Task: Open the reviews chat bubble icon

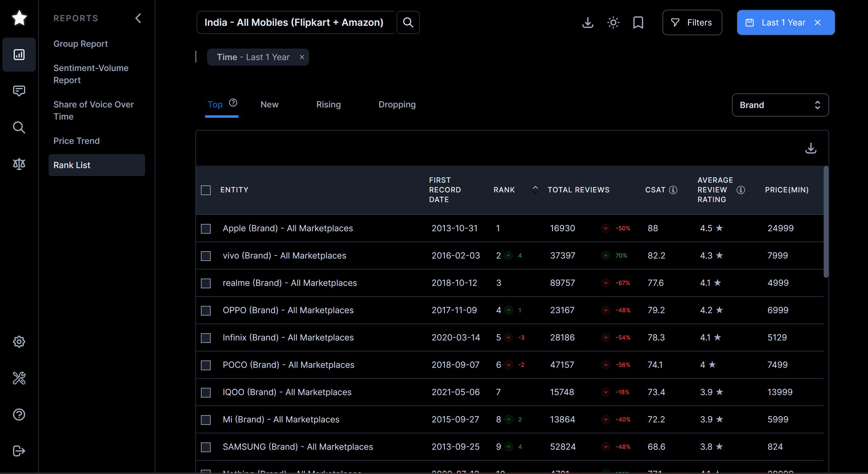Action: pyautogui.click(x=19, y=91)
